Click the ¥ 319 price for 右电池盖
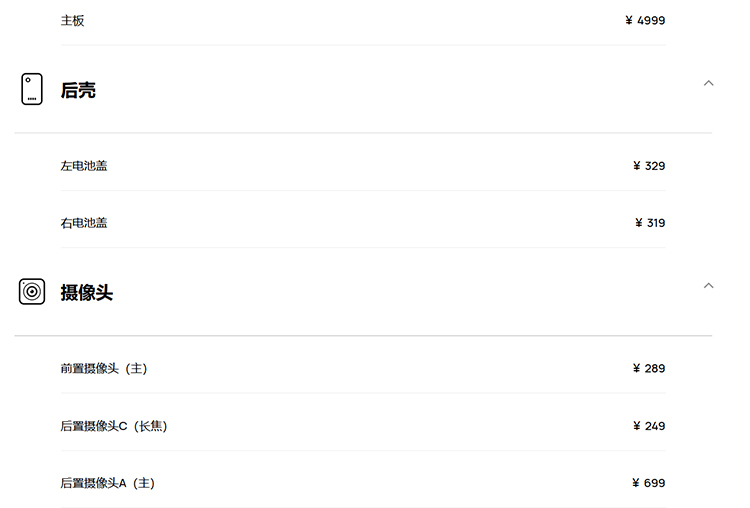 tap(650, 223)
